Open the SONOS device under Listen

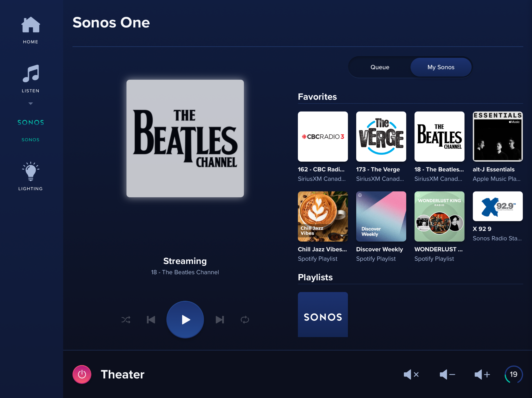coord(30,140)
